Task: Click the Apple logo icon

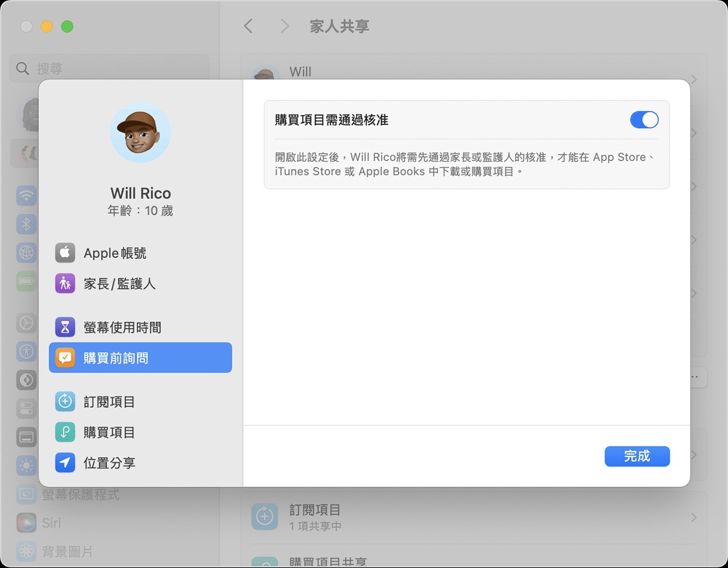Action: pyautogui.click(x=65, y=253)
